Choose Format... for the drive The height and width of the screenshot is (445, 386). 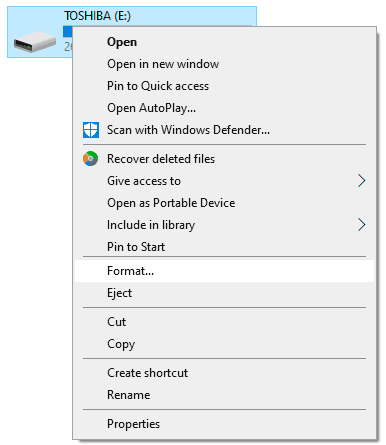224,271
